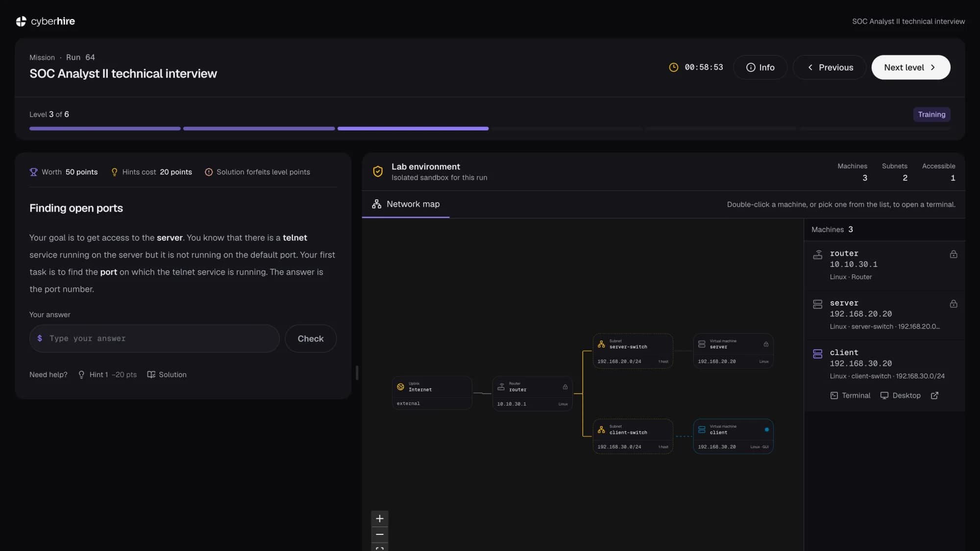Click the warning icon by Solution forfeits
Image resolution: width=980 pixels, height=551 pixels.
tap(209, 172)
